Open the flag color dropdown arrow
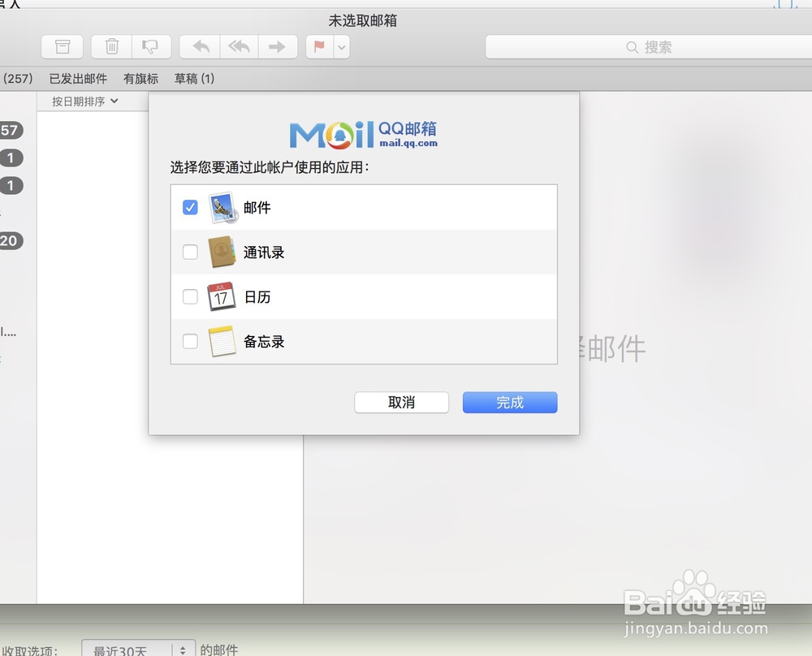812x656 pixels. 342,47
